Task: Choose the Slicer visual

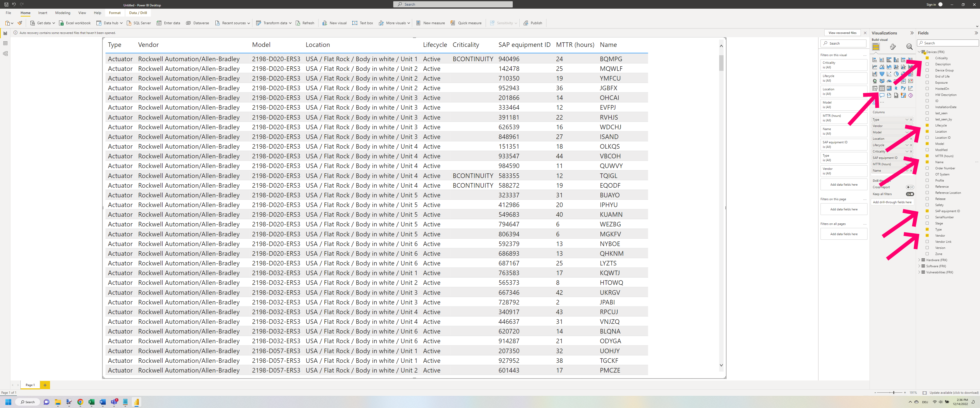Action: [x=875, y=88]
